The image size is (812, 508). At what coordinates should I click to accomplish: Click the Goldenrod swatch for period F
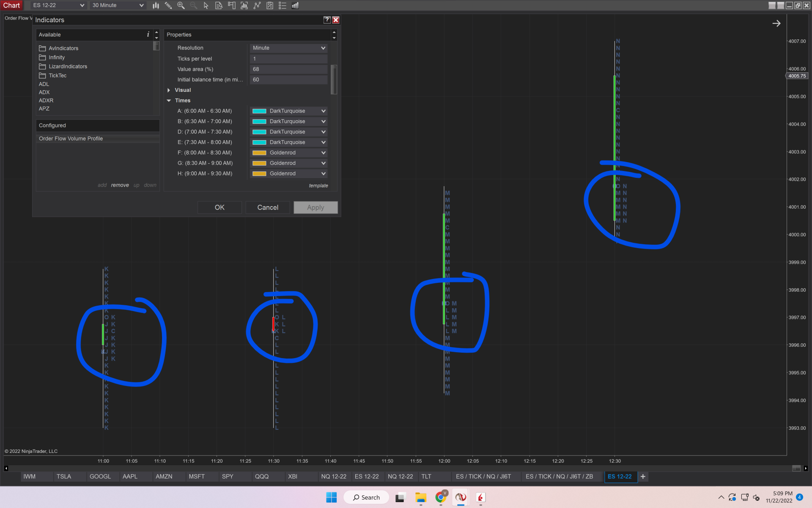[x=259, y=153]
